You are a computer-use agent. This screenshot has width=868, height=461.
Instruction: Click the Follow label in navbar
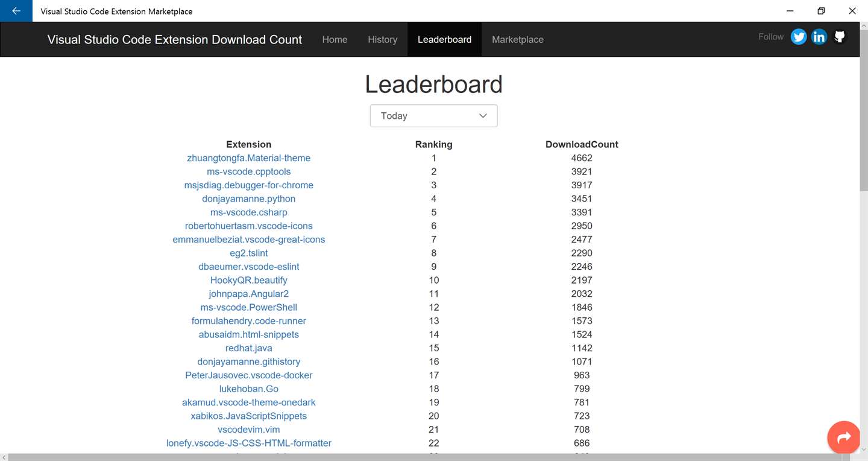pos(771,37)
